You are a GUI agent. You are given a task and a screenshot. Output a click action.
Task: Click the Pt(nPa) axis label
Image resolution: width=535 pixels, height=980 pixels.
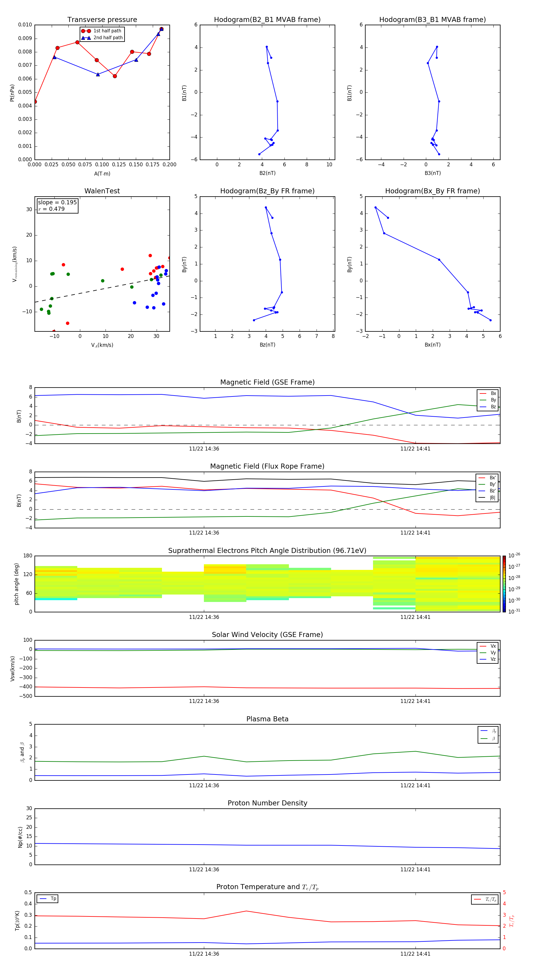click(x=12, y=93)
